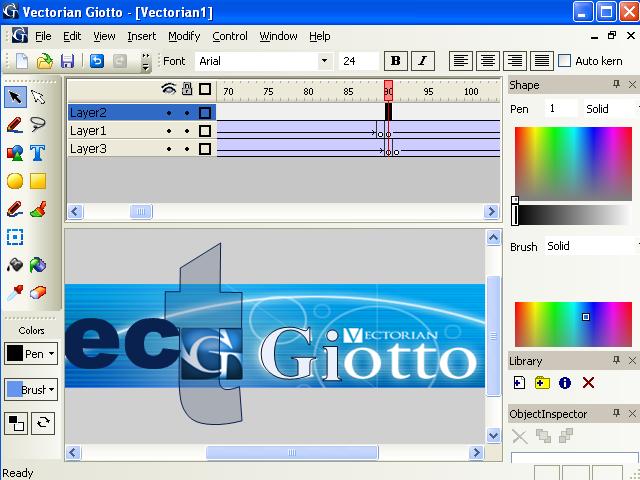Select the Rectangle shape tool
Viewport: 640px width, 480px height.
(38, 181)
